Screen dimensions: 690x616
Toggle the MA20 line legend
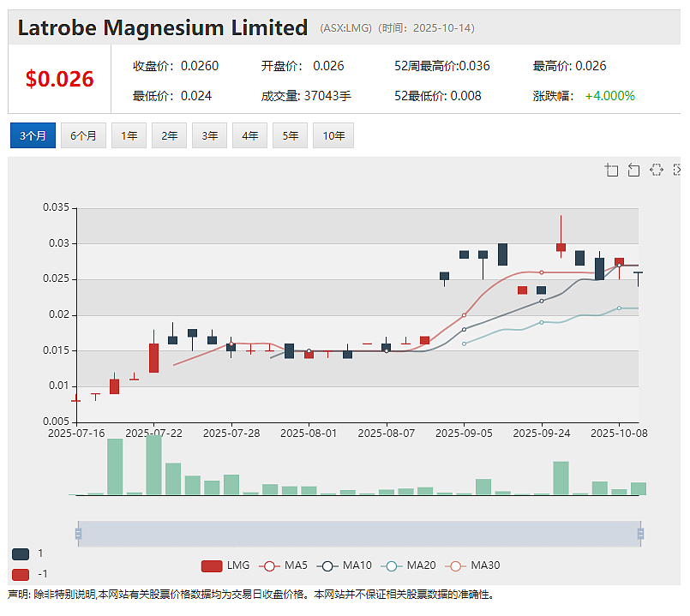point(408,565)
